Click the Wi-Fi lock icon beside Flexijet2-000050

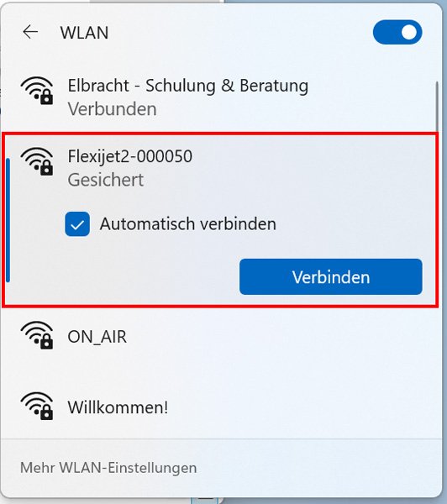[x=37, y=161]
